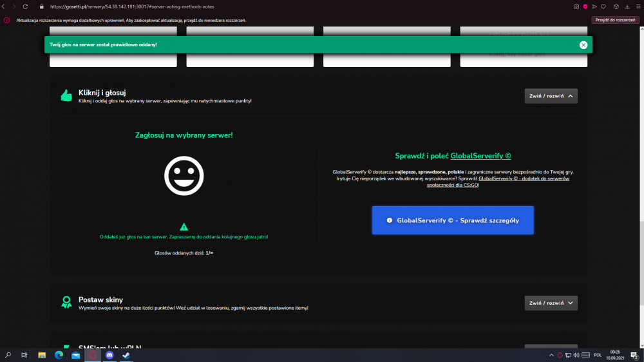644x362 pixels.
Task: Add page to bookmarks with the heart icon
Action: pos(603,6)
